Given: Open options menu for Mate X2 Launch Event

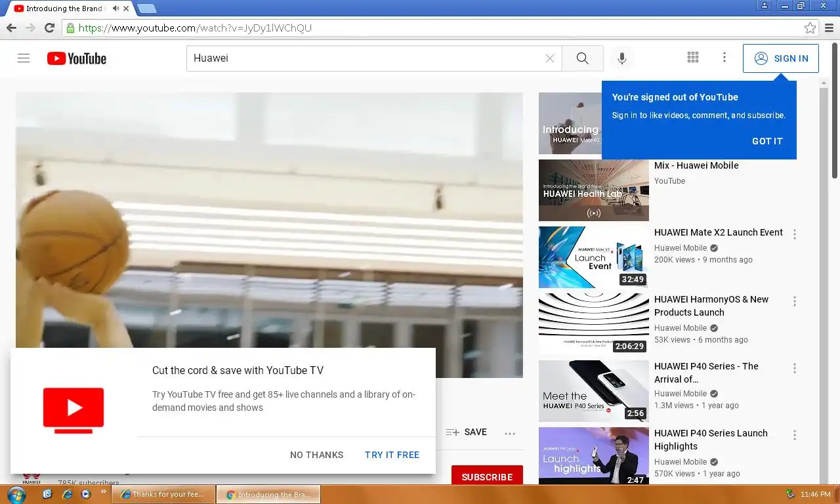Looking at the screenshot, I should tap(795, 234).
